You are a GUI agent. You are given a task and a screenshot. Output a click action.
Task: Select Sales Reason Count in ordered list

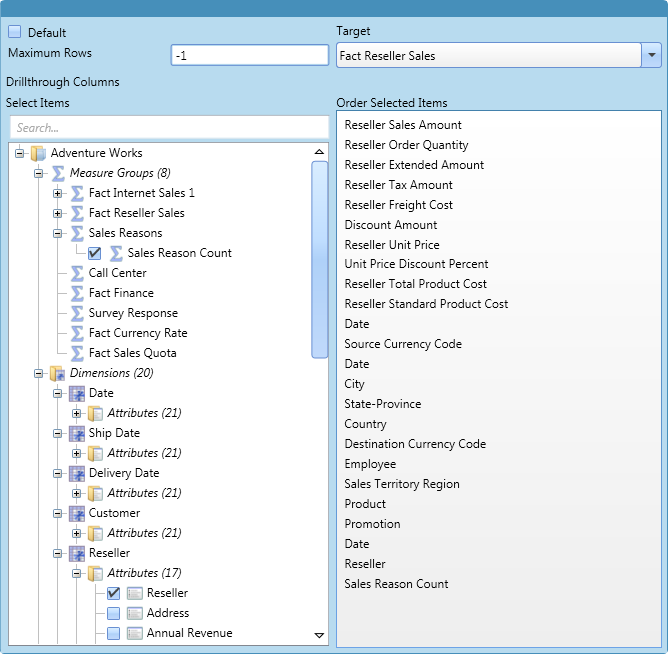tap(396, 584)
